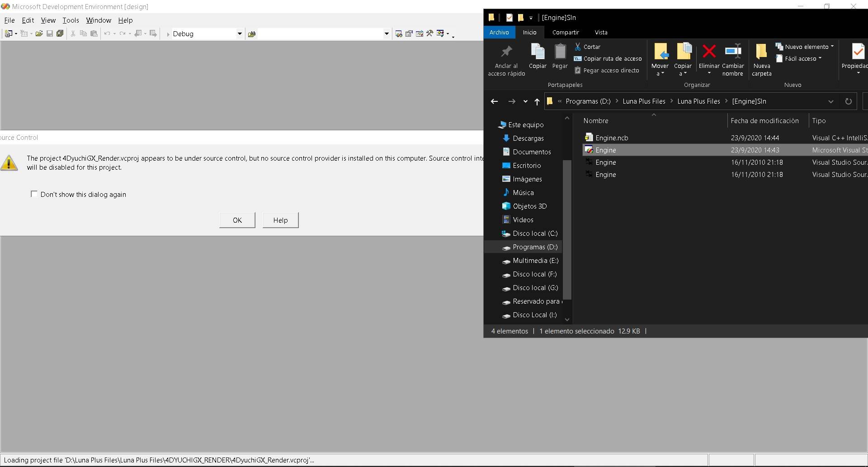This screenshot has height=467, width=868.
Task: Open the Edit menu
Action: click(x=28, y=20)
